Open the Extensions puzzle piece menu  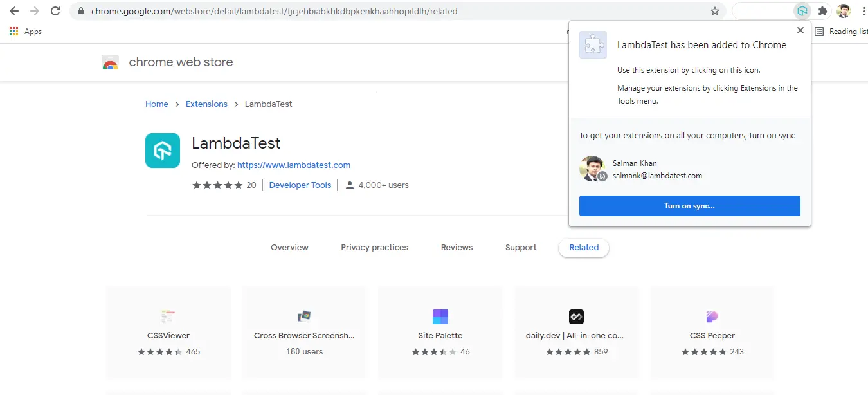823,11
